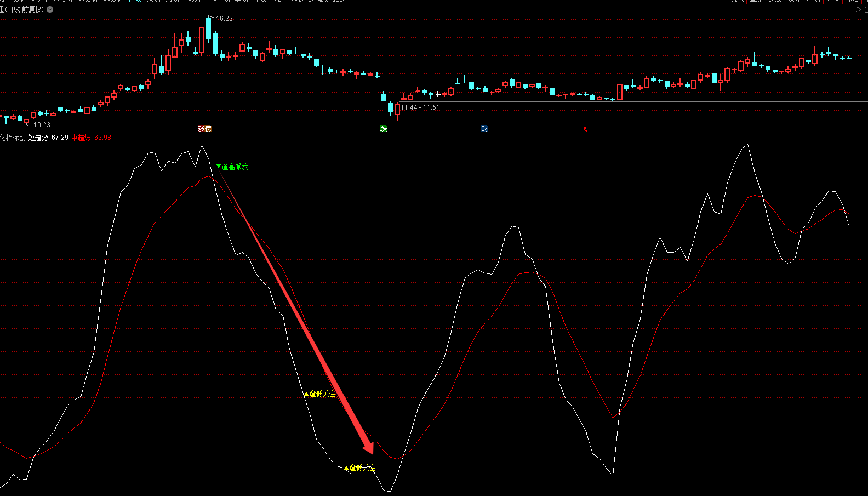Screen dimensions: 868x496
Task: Select the 化指标创 indicator name
Action: 12,138
